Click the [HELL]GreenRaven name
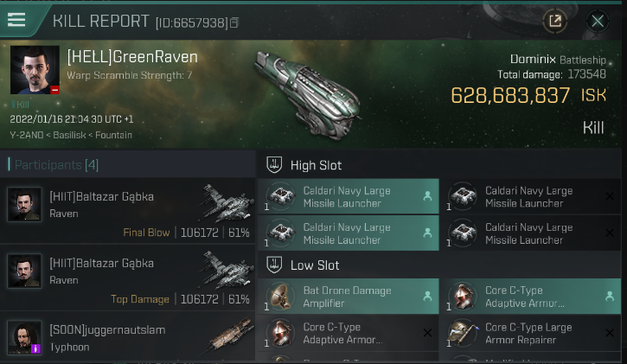The height and width of the screenshot is (364, 627). 132,57
